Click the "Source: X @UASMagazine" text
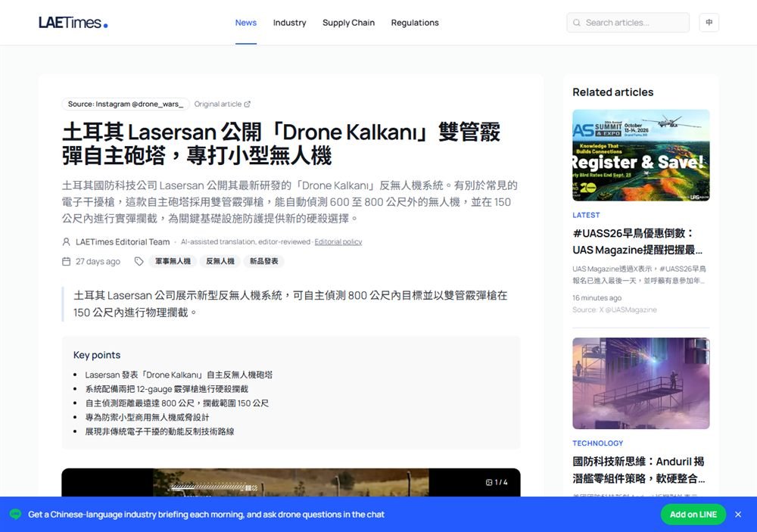757x532 pixels. pyautogui.click(x=615, y=310)
